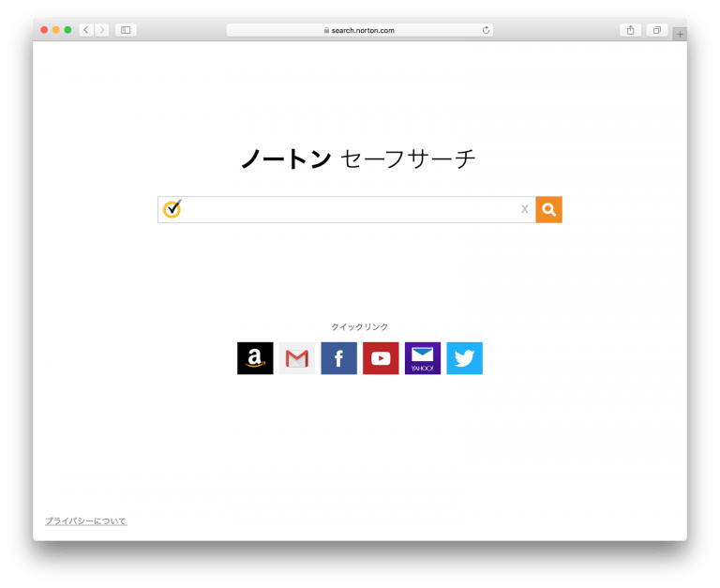Screen dimensions: 720x588
Task: Go back with Safari's back arrow
Action: [x=86, y=30]
